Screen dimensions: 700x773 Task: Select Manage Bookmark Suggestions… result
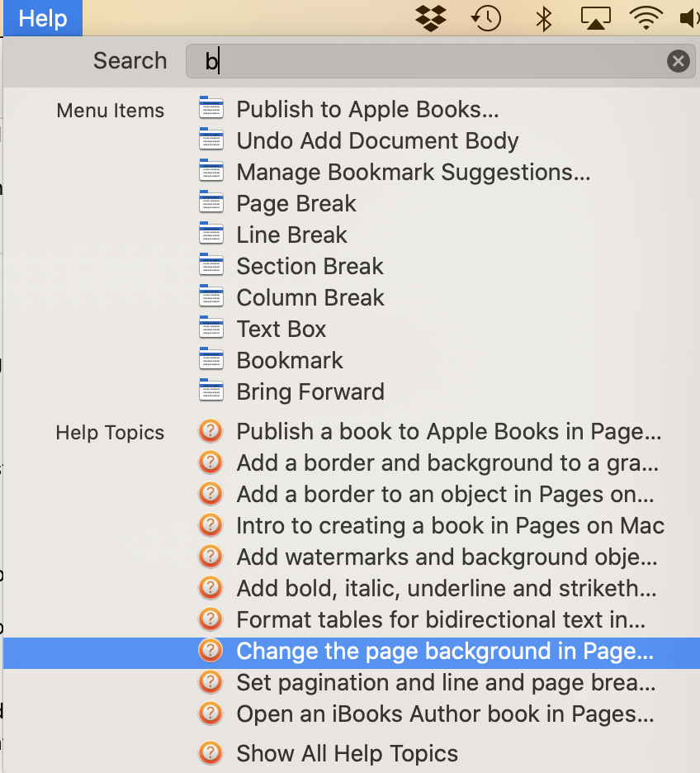pyautogui.click(x=414, y=172)
